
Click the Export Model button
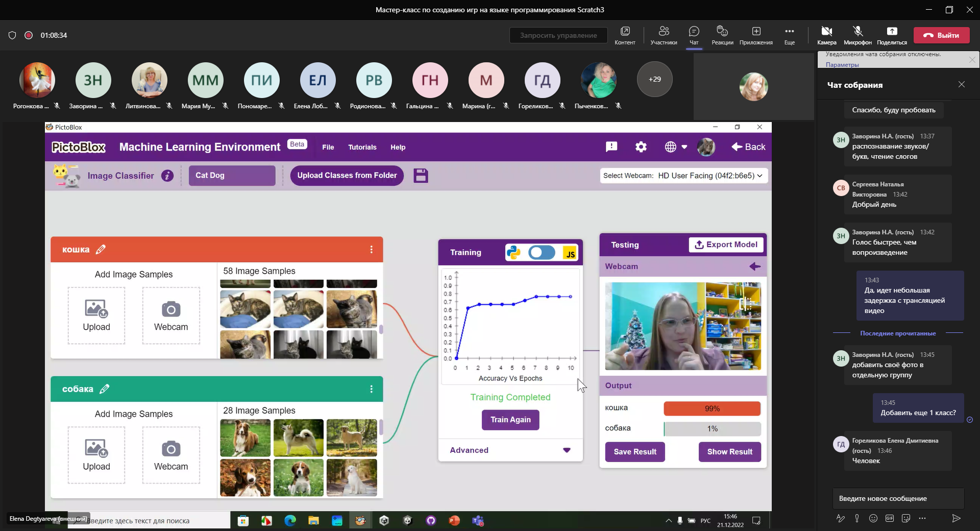point(726,245)
